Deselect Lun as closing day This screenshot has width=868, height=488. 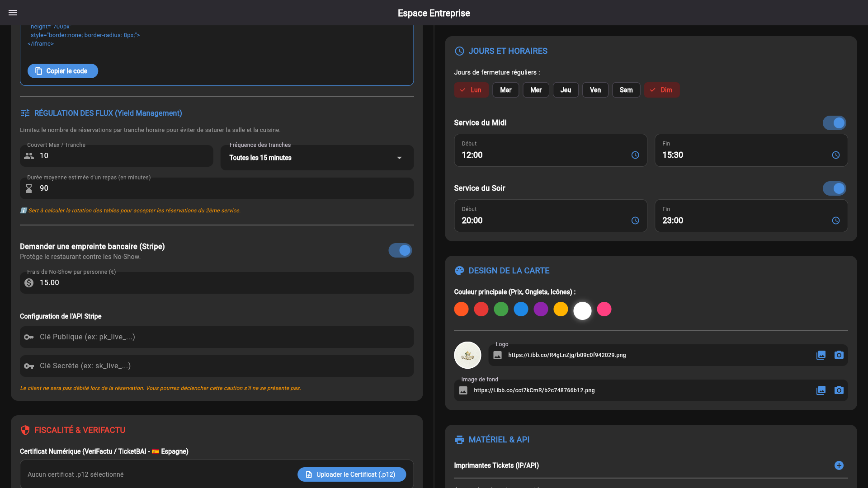pyautogui.click(x=471, y=90)
